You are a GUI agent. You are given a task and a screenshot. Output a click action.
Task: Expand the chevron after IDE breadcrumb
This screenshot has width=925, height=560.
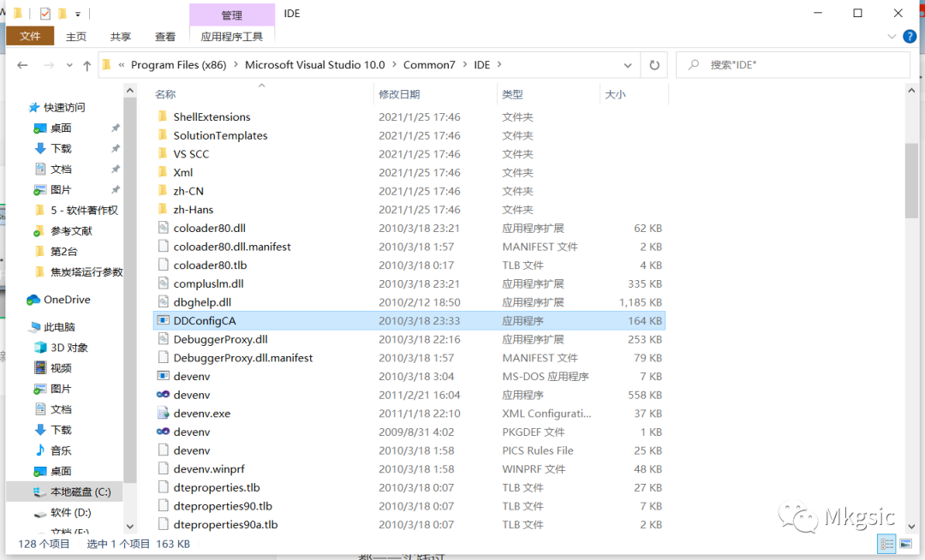(x=499, y=64)
